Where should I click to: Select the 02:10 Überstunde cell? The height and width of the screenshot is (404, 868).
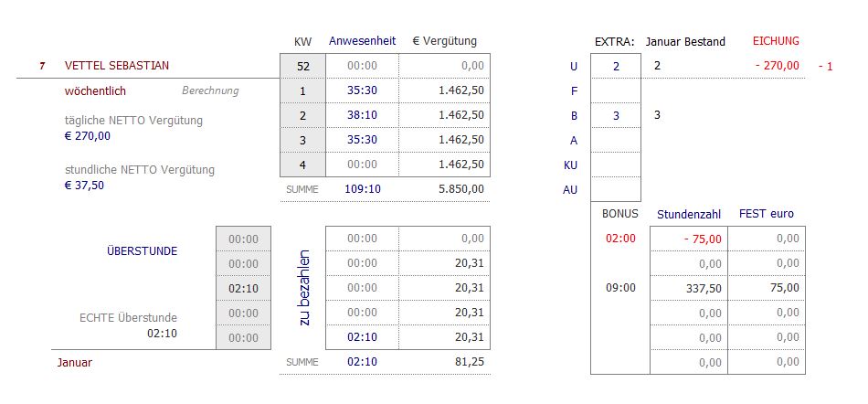tap(244, 288)
